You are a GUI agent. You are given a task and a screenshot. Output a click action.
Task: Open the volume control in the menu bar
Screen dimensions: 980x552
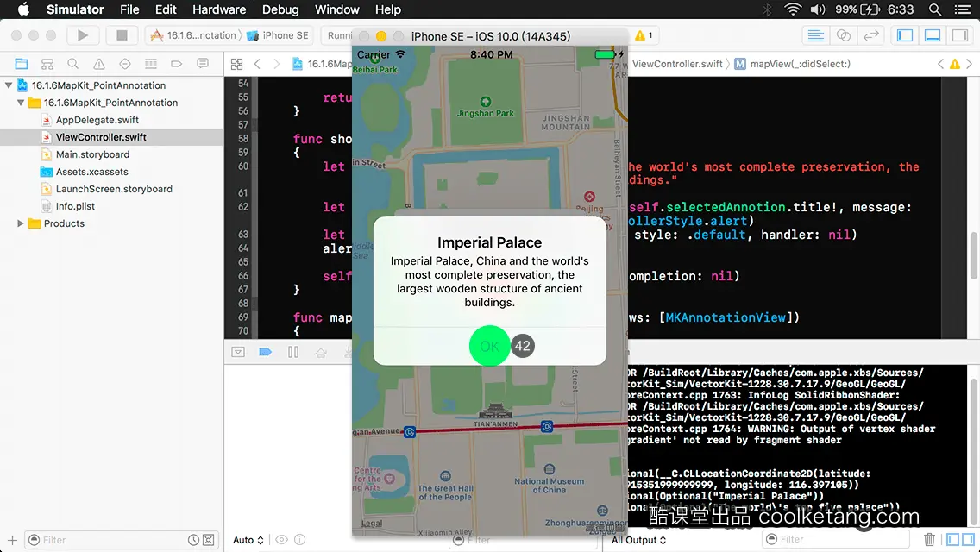[818, 9]
